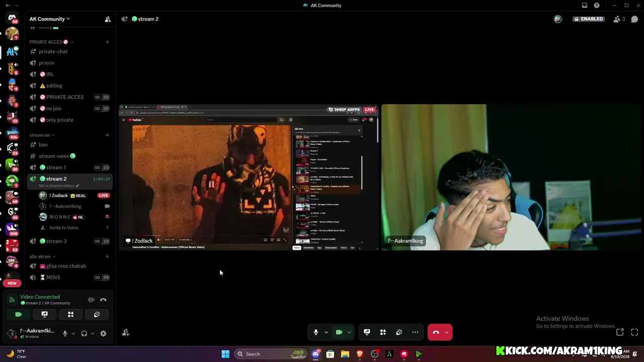Image resolution: width=644 pixels, height=362 pixels.
Task: Click the Windows taskbar Search box
Action: (x=271, y=354)
